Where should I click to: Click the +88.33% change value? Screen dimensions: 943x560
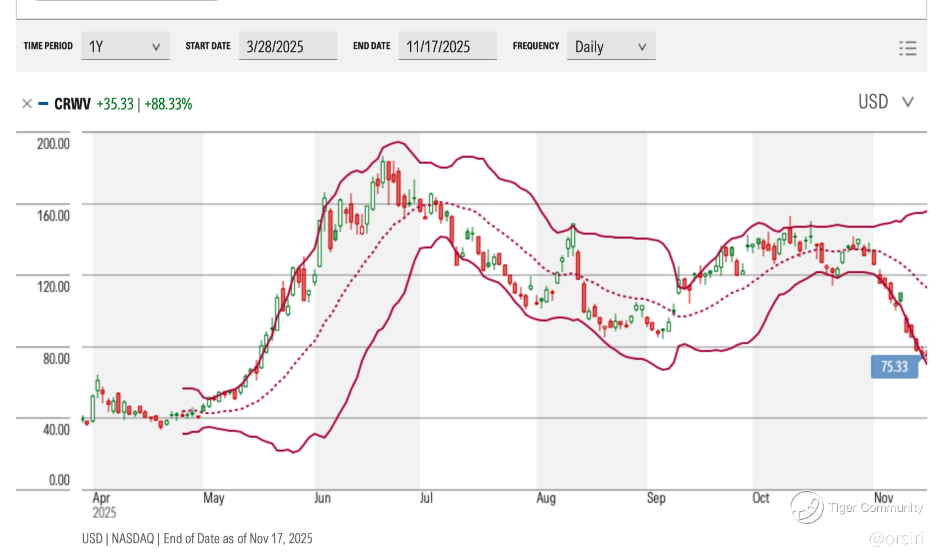tap(168, 104)
